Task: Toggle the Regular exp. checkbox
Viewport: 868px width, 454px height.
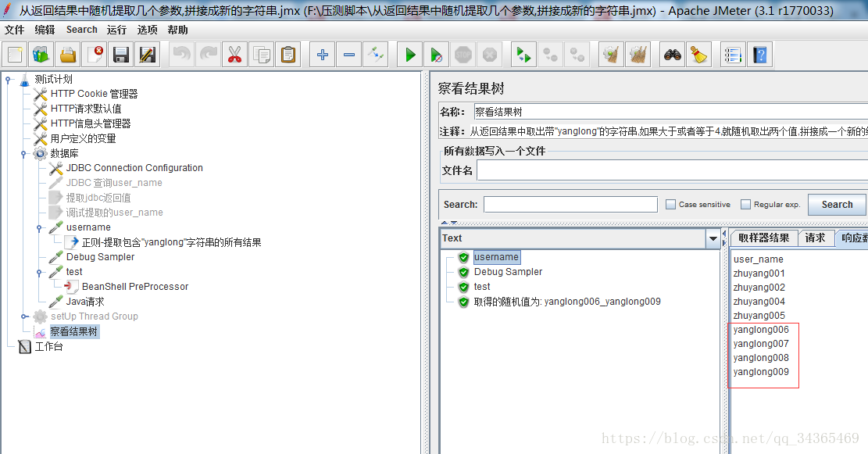Action: 745,204
